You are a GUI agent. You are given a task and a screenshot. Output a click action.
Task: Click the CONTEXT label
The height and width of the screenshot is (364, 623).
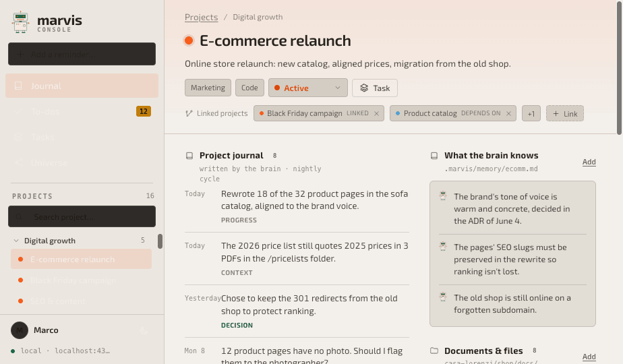[237, 272]
